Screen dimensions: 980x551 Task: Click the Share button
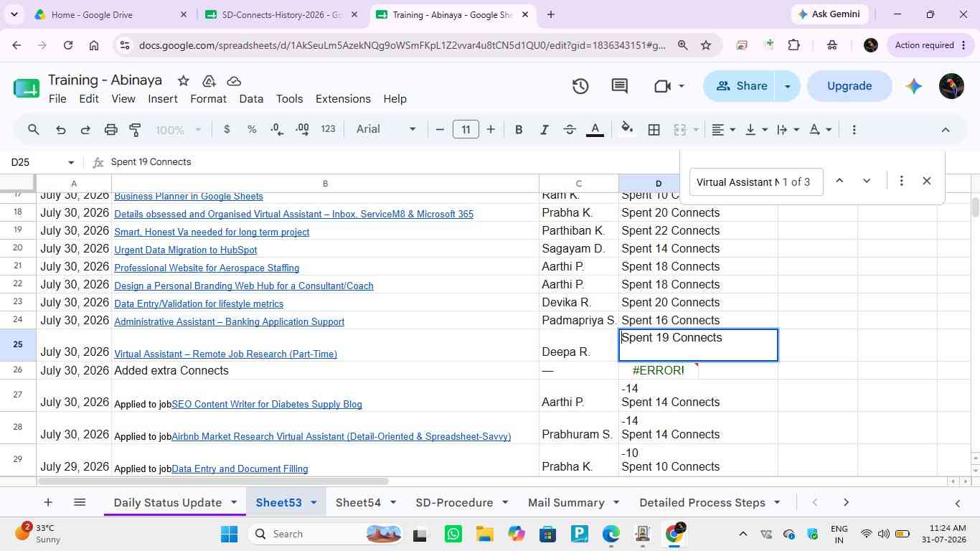742,86
